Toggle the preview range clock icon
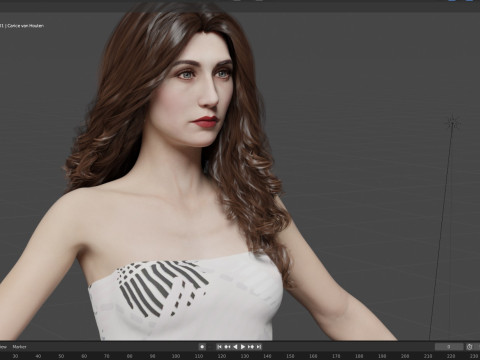 click(x=469, y=347)
